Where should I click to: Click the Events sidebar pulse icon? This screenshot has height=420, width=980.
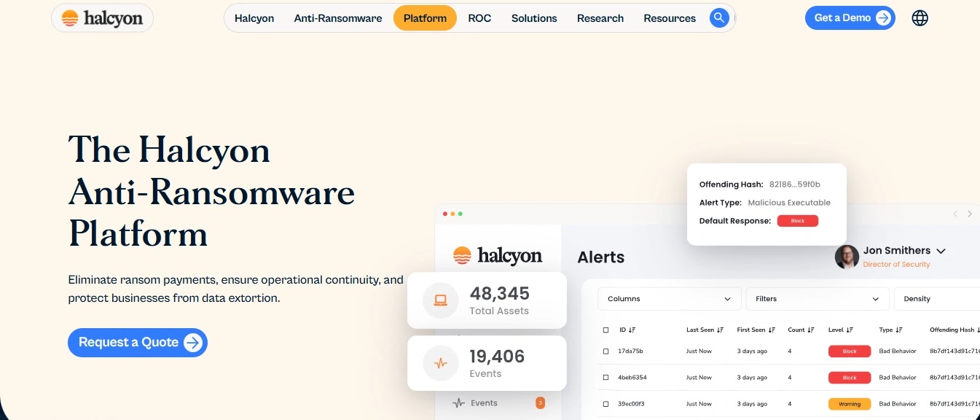coord(458,402)
